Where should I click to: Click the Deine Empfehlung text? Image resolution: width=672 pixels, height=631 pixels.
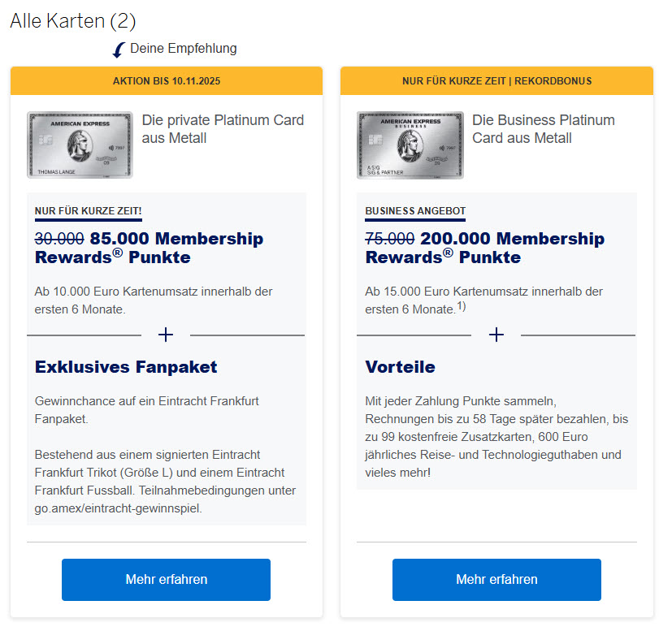(184, 49)
